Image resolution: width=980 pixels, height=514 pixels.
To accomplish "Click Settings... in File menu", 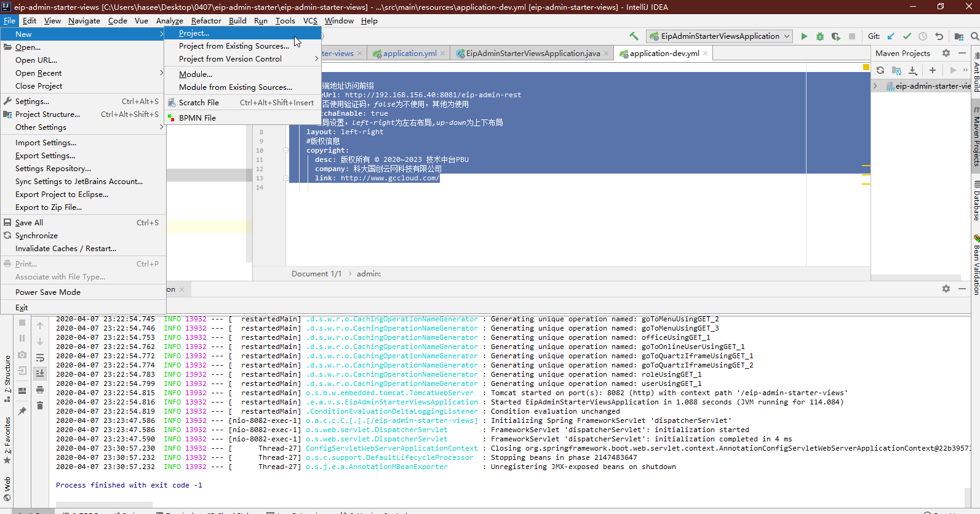I will click(x=83, y=102).
